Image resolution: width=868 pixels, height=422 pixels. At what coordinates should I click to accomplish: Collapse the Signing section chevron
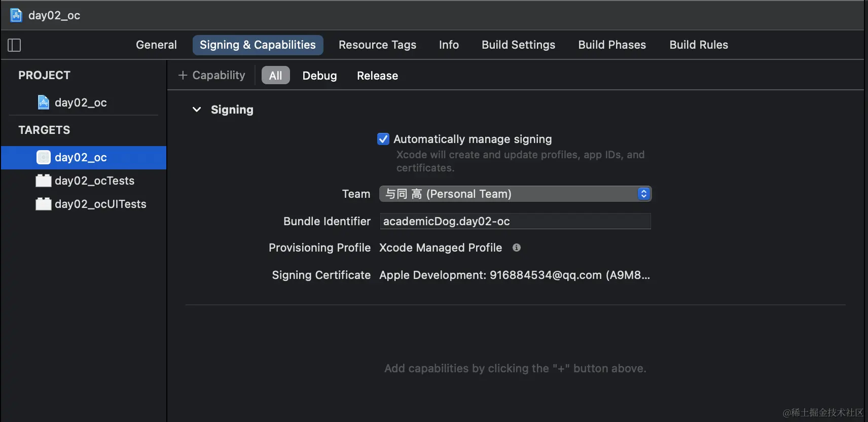pos(197,110)
